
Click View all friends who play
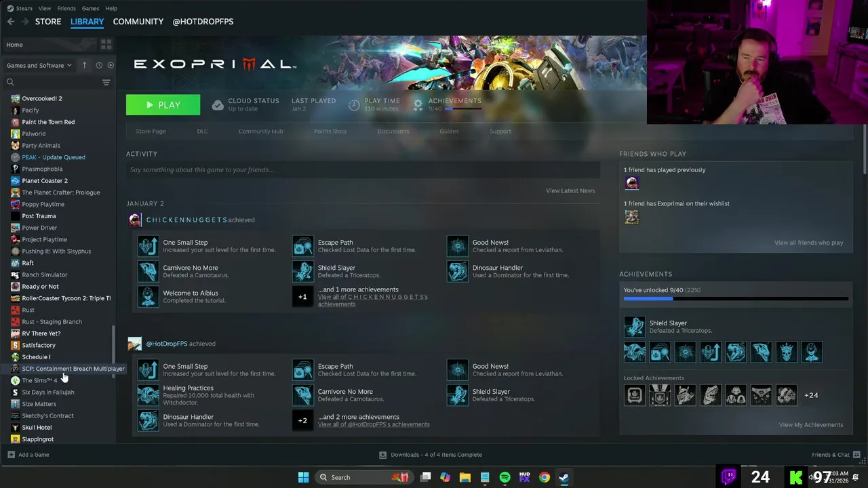(x=809, y=243)
